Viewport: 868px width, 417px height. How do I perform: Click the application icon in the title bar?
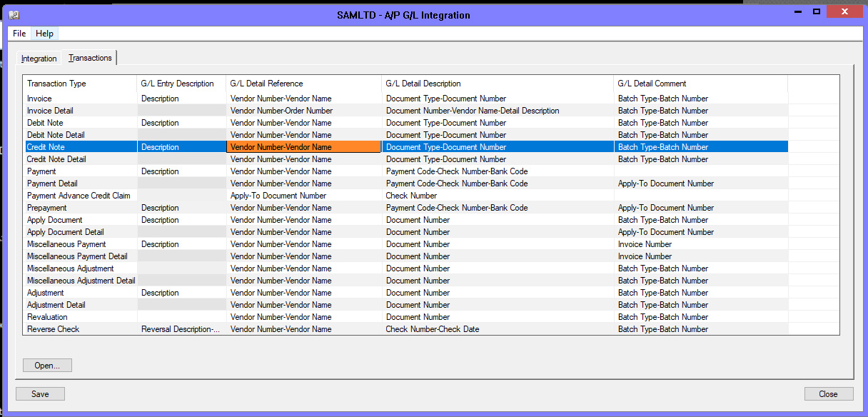pos(14,14)
